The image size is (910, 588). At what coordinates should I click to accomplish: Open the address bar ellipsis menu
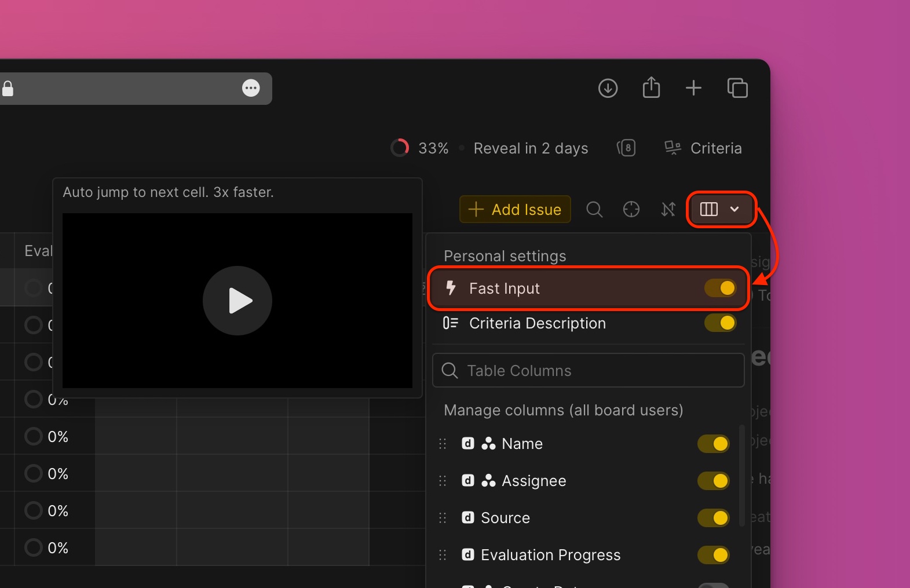coord(251,88)
